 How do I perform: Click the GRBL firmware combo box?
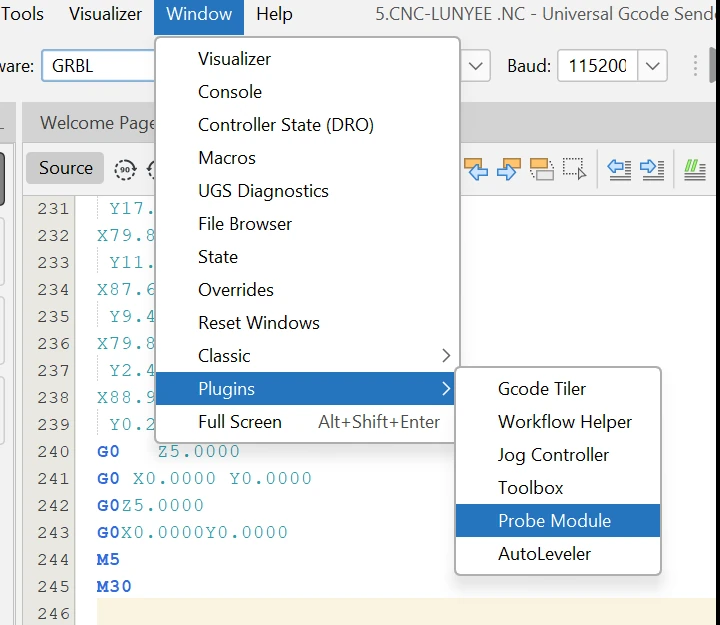(99, 66)
